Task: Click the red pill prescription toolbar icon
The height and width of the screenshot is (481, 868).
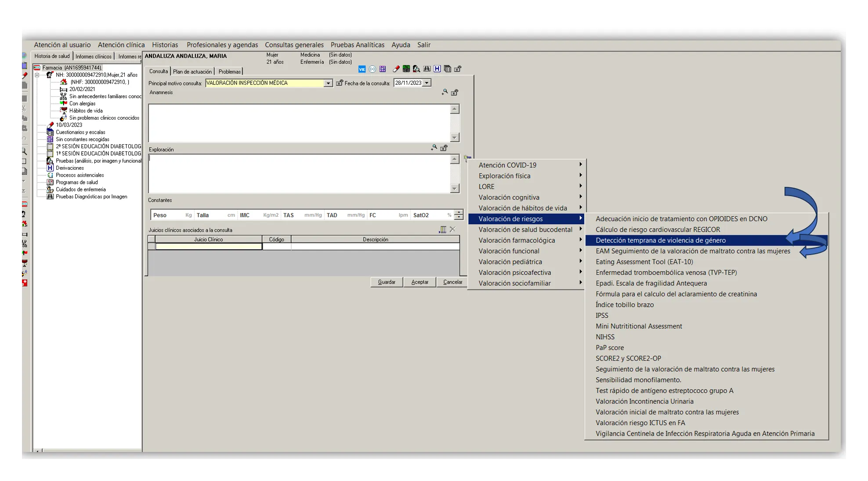Action: click(396, 69)
